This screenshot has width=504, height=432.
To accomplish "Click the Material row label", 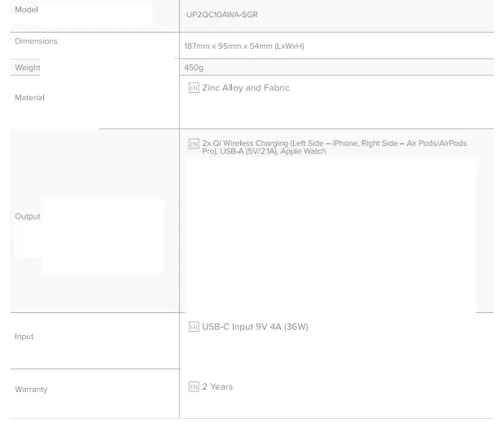I will pyautogui.click(x=29, y=98).
